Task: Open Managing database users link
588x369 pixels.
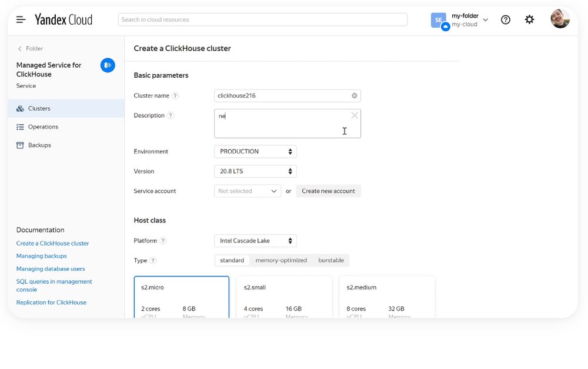Action: coord(51,269)
